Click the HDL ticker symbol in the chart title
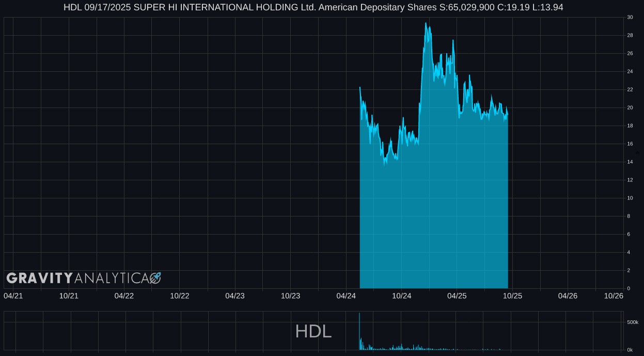The height and width of the screenshot is (356, 644). point(72,7)
